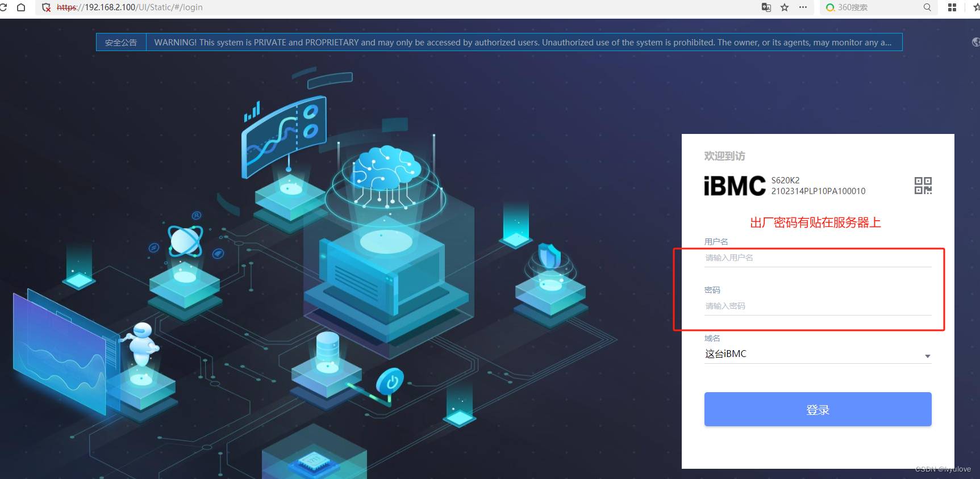
Task: Click the 360 search engine logo
Action: pyautogui.click(x=830, y=7)
